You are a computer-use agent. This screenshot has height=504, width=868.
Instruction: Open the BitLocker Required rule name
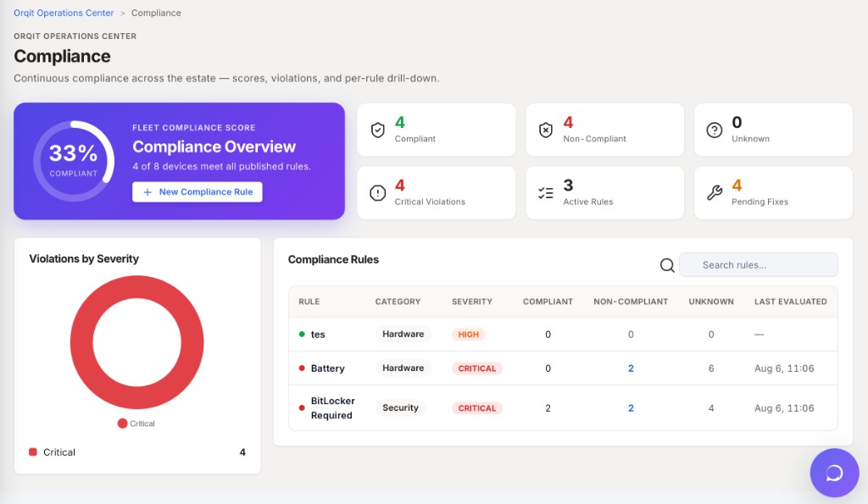(x=332, y=408)
